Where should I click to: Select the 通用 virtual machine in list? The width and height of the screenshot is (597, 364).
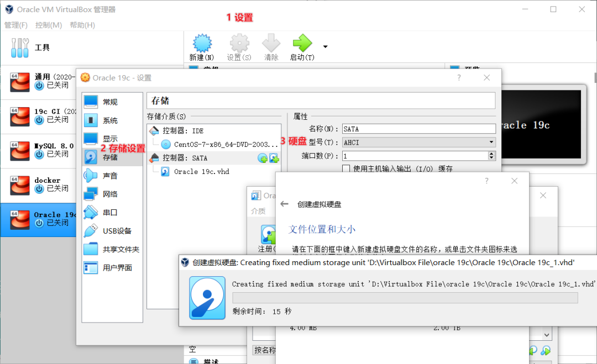pos(38,82)
